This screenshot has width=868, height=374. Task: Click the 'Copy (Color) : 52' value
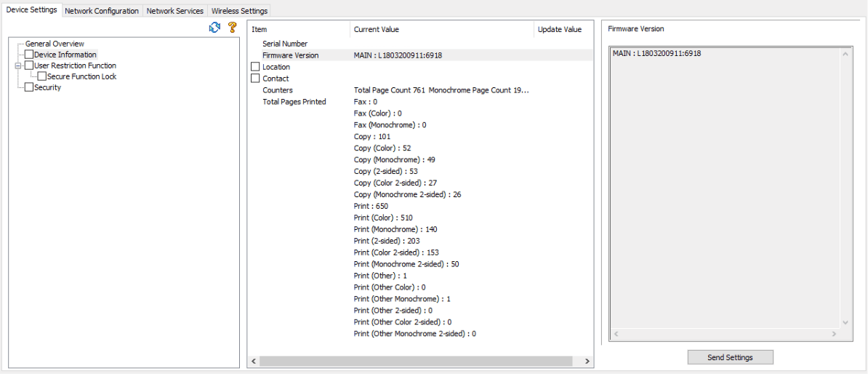pos(382,148)
